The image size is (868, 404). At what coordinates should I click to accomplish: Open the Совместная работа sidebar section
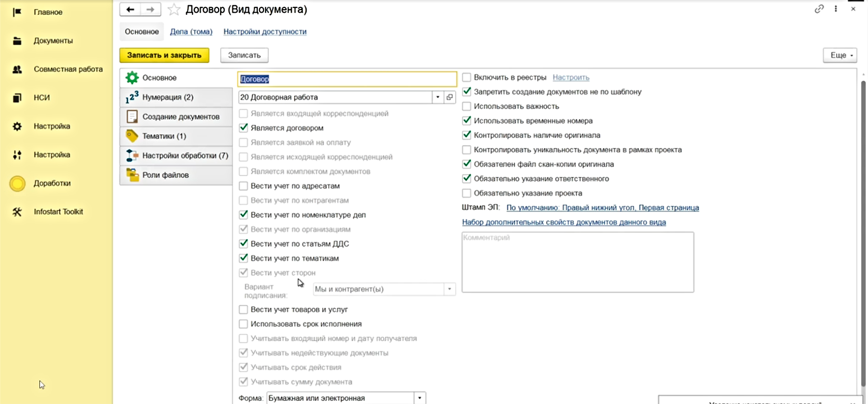(x=68, y=69)
